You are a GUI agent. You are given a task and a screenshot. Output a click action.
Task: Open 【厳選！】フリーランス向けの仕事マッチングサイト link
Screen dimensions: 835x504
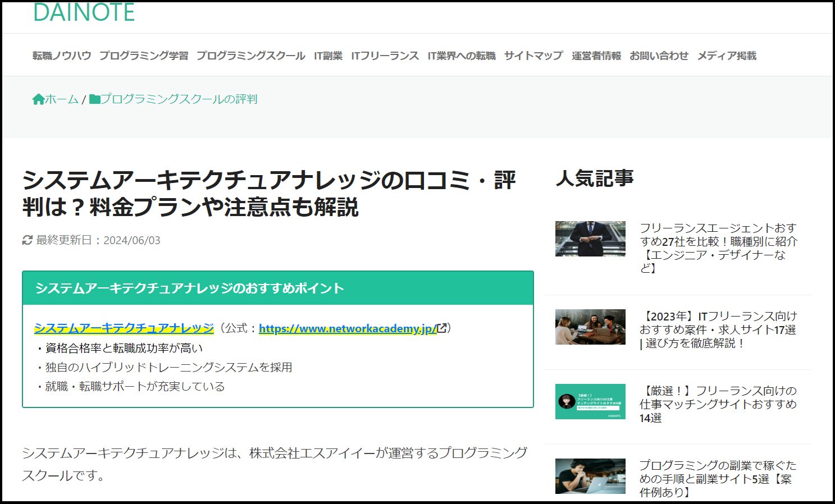tap(718, 404)
